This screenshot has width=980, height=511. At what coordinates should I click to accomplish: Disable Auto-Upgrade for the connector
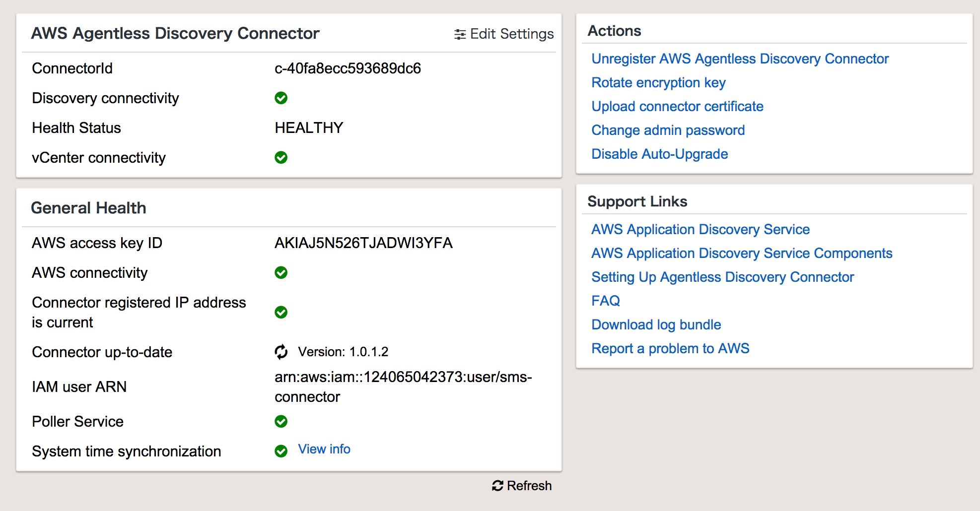click(x=659, y=154)
